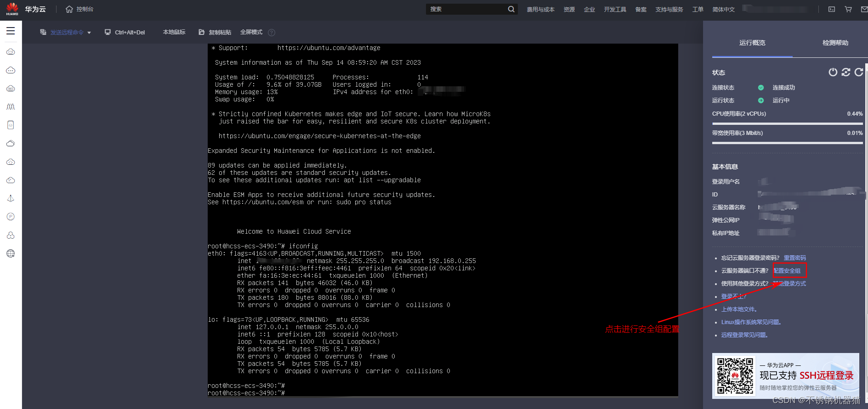This screenshot has width=868, height=409.
Task: Open the cloud with clock sidebar icon
Action: pos(11,180)
